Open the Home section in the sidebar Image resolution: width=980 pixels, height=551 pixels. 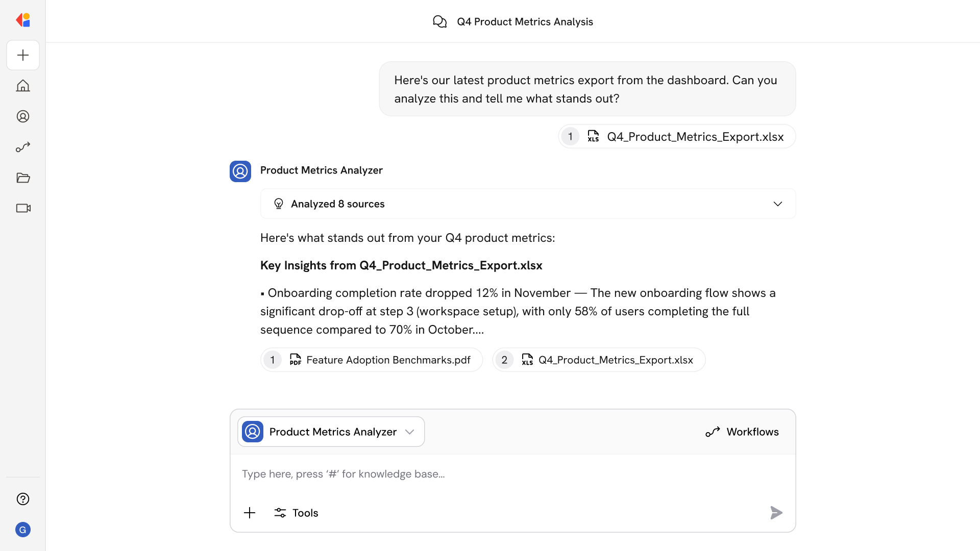point(22,86)
